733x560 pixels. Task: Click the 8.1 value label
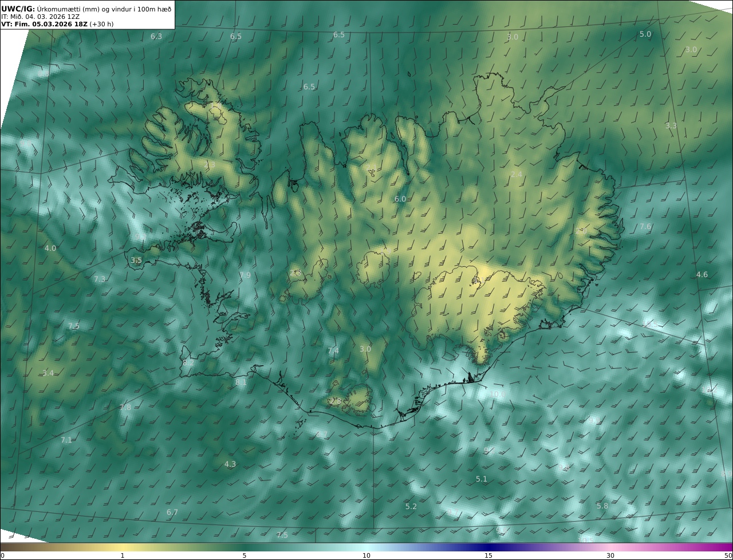241,382
